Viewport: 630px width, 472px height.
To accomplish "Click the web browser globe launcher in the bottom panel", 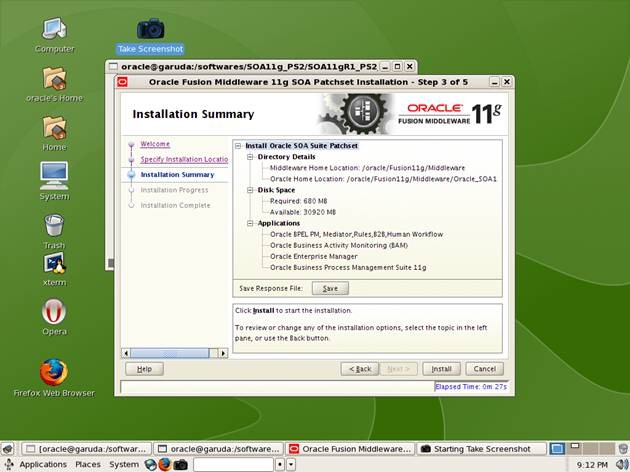I will 151,465.
